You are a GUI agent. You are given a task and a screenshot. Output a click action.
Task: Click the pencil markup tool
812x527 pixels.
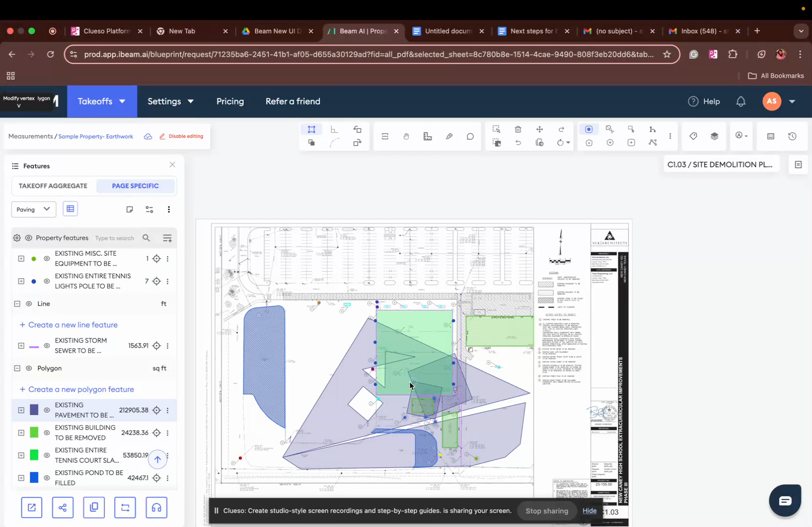pos(449,136)
